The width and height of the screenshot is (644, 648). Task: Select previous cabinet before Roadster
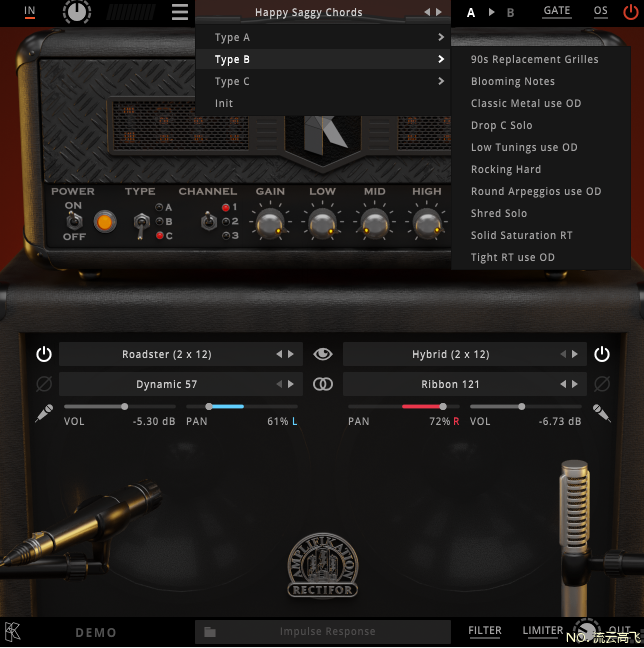(279, 354)
